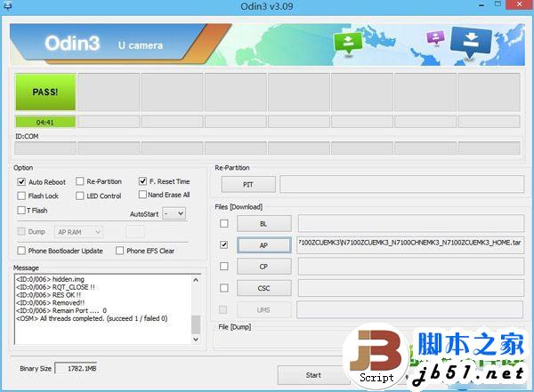Turn on LED Control option

80,196
